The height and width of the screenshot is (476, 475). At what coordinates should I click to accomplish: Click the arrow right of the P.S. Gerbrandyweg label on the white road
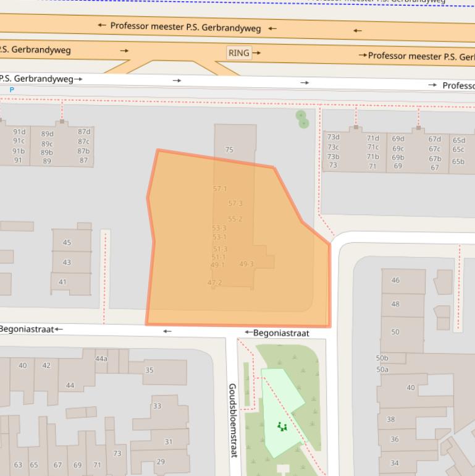(78, 79)
